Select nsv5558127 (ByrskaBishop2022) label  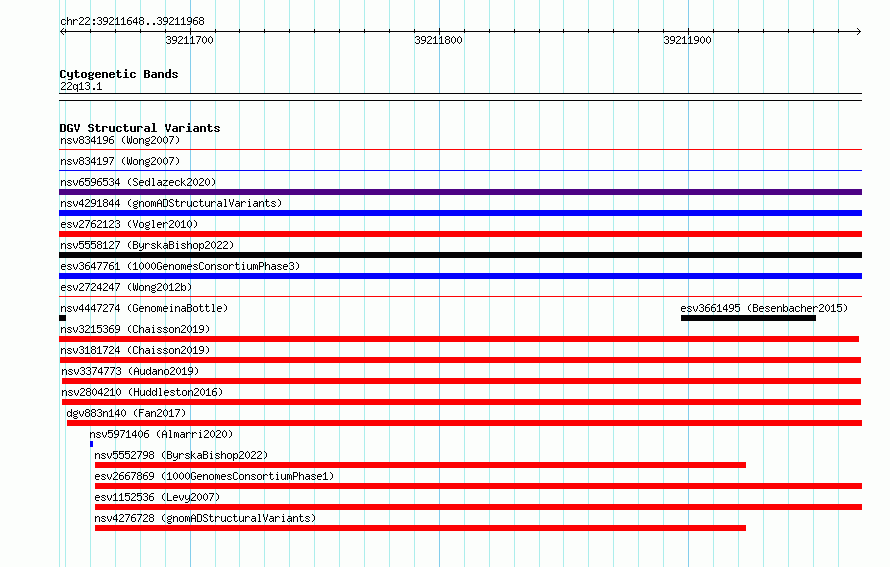[147, 245]
